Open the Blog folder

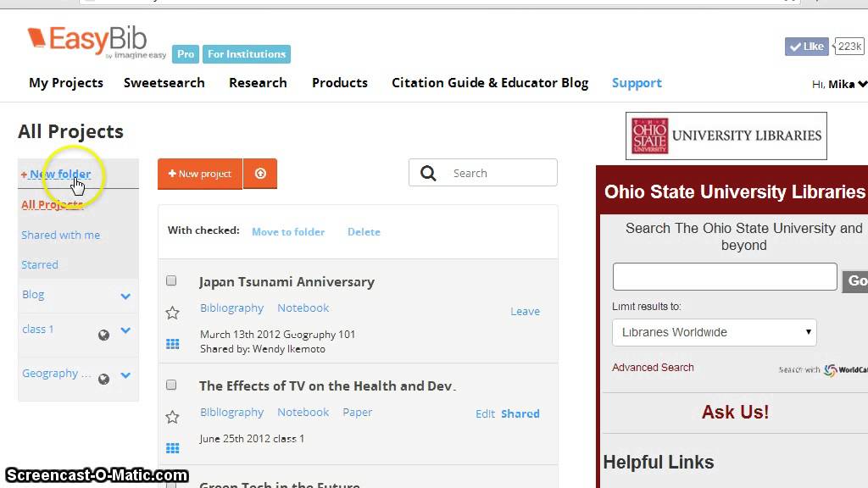coord(33,295)
